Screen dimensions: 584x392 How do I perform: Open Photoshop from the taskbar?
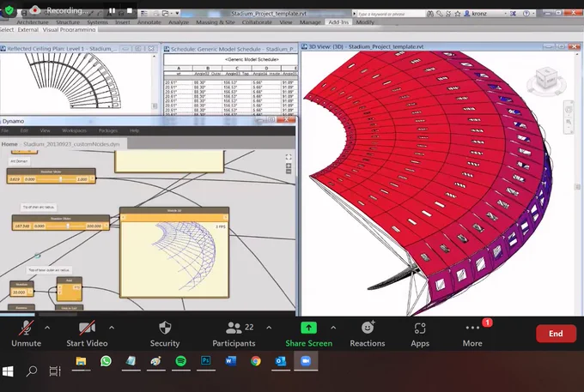205,361
